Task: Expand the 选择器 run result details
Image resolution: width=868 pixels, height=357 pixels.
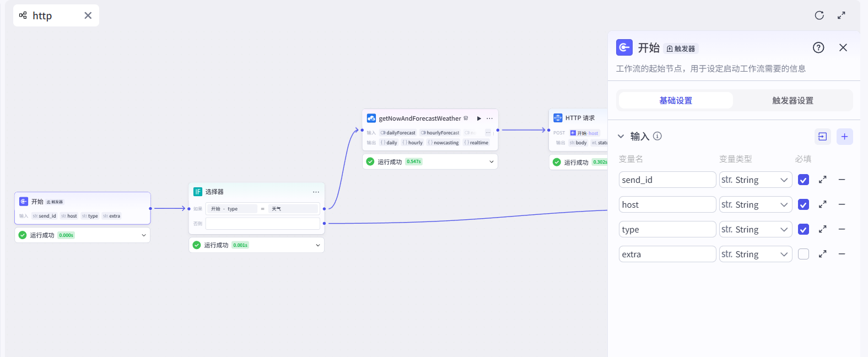Action: (x=317, y=245)
